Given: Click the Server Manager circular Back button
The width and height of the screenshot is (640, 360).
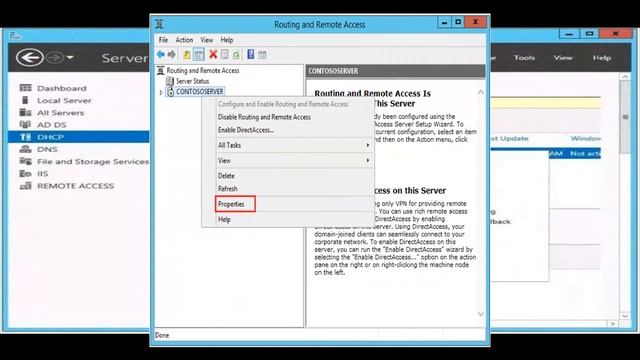Looking at the screenshot, I should click(x=30, y=57).
